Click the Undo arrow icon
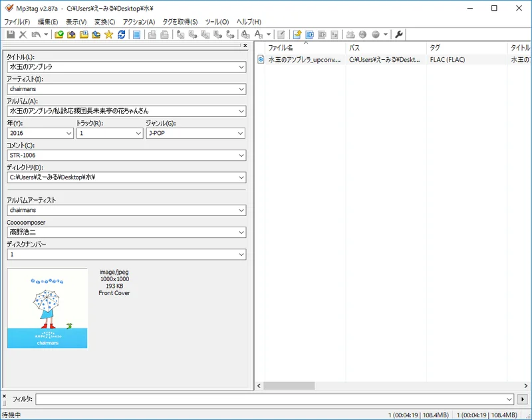Viewport: 532px width, 420px height. click(x=36, y=35)
